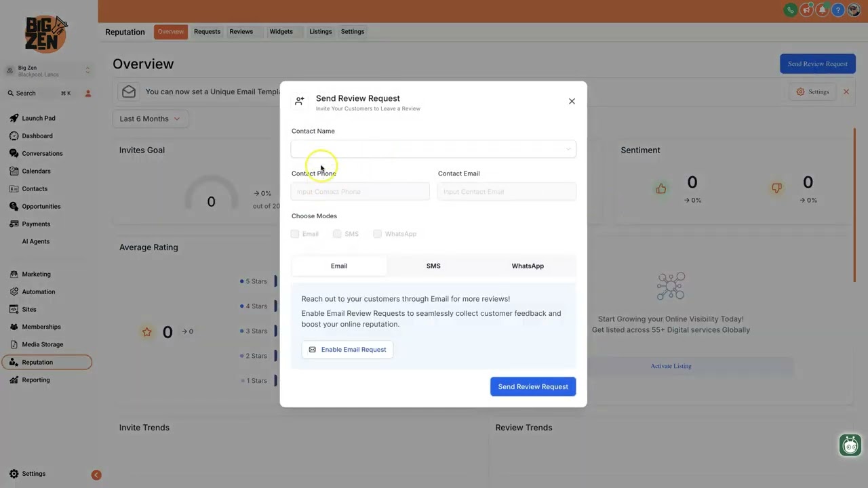Click the banner Settings button
Screen dimensions: 868x488
[812, 91]
